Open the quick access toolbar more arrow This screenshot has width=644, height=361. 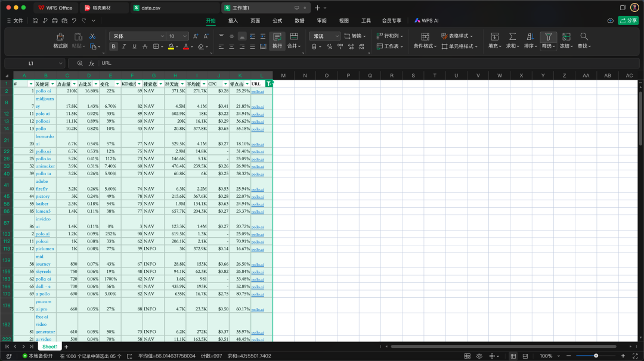pos(94,20)
